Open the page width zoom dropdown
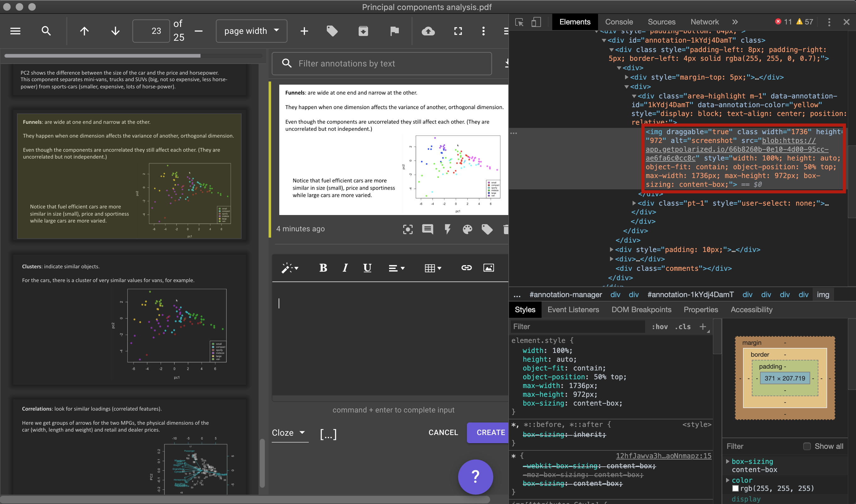Screen dimensions: 856x504 252,31
